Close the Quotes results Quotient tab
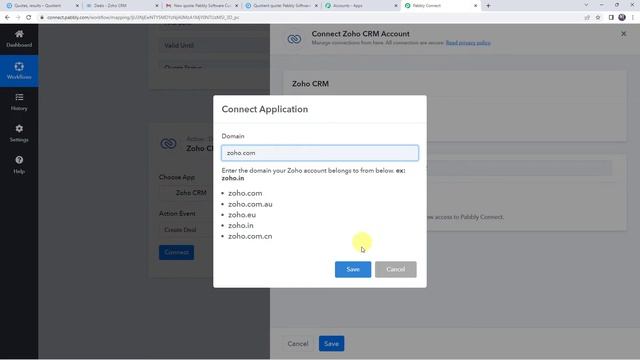 pos(77,6)
